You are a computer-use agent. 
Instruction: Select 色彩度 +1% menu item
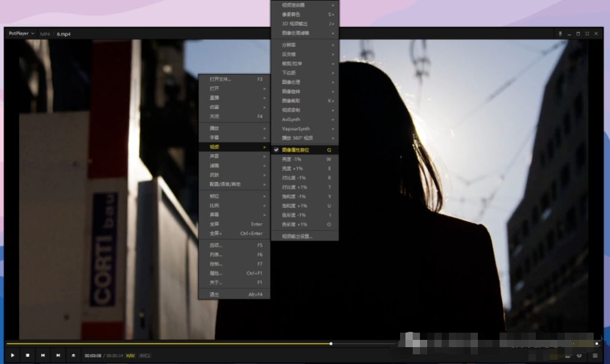pos(305,225)
